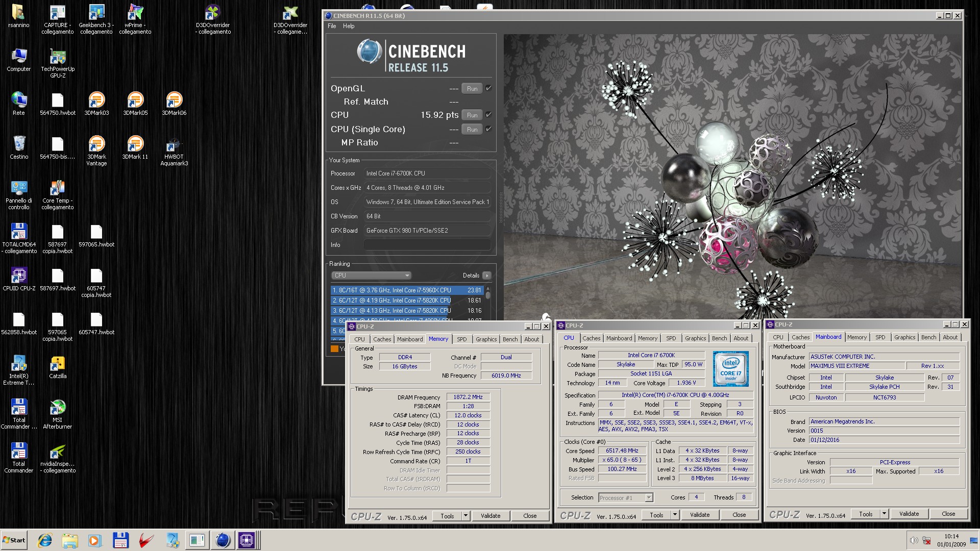Click the MAXIMUS VIII EXTREME model field

(857, 366)
